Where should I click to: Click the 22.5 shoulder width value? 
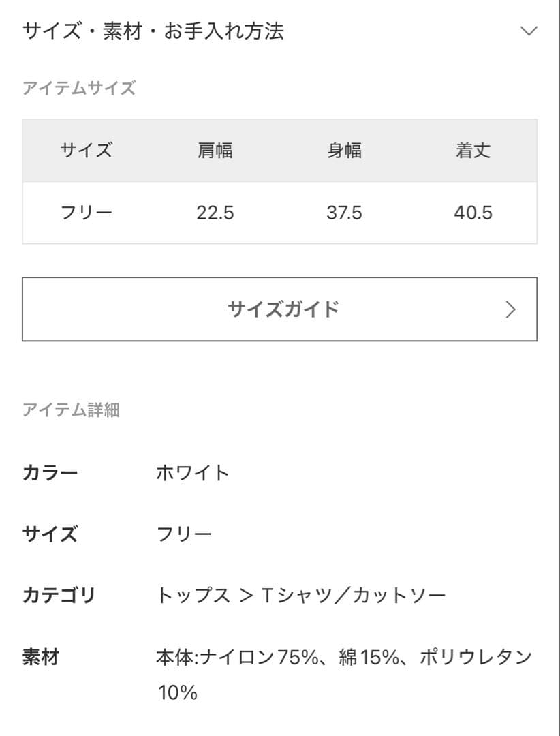[x=215, y=213]
